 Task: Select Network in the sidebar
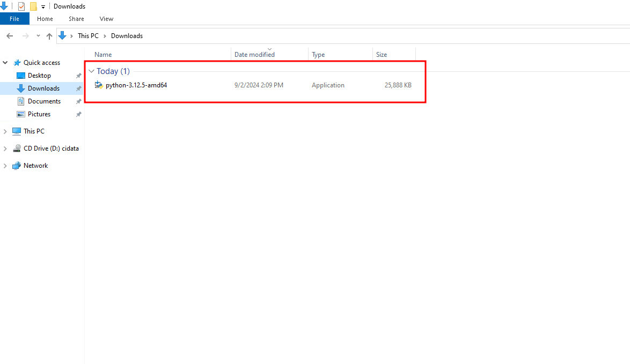[x=34, y=165]
